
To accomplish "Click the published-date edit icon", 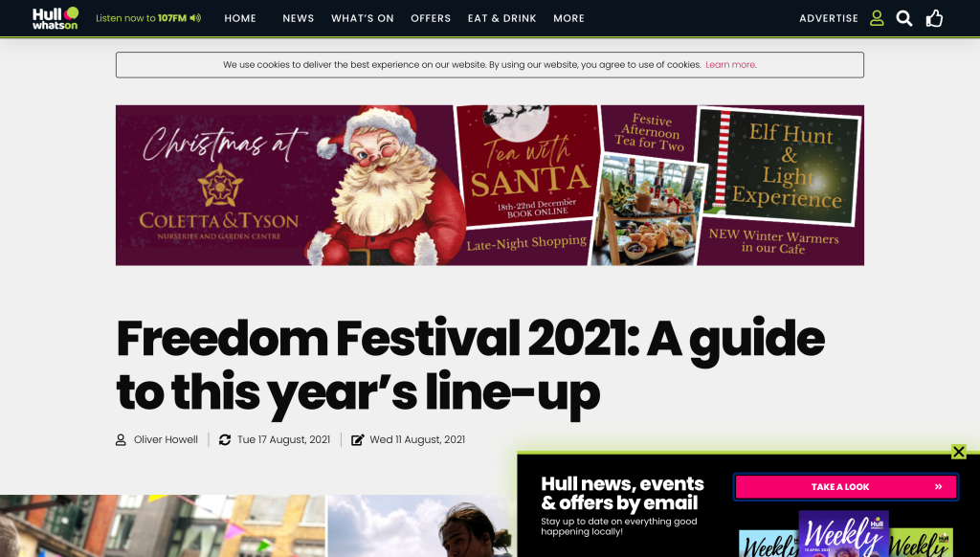I will 358,440.
